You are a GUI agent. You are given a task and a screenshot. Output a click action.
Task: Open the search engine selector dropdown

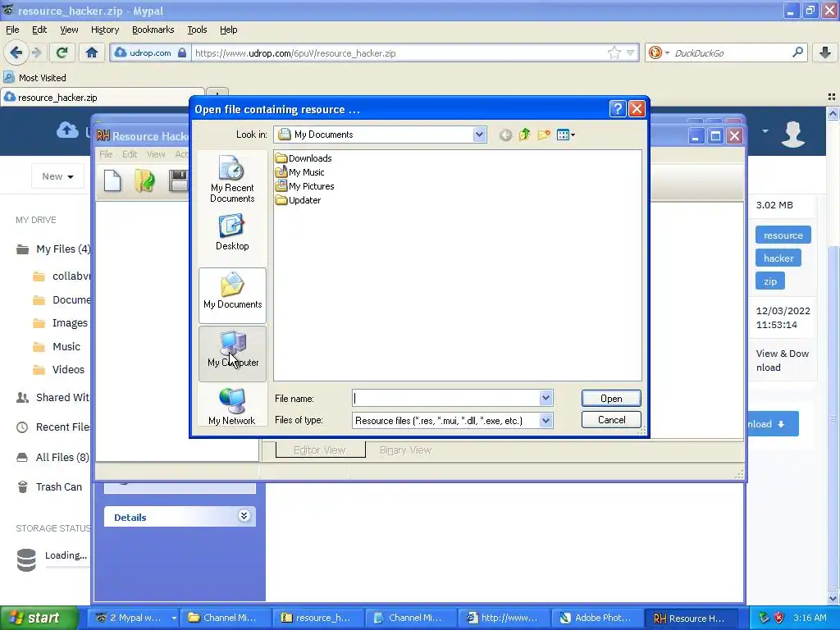point(659,52)
